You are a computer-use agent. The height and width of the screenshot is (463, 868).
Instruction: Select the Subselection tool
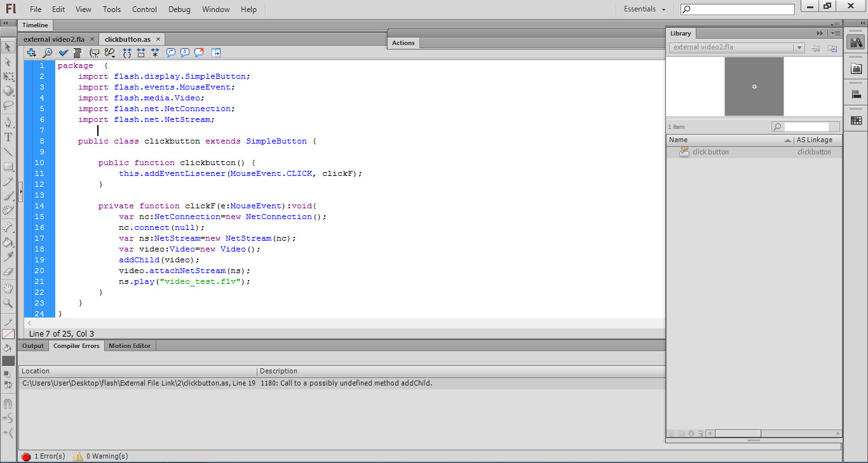[8, 62]
